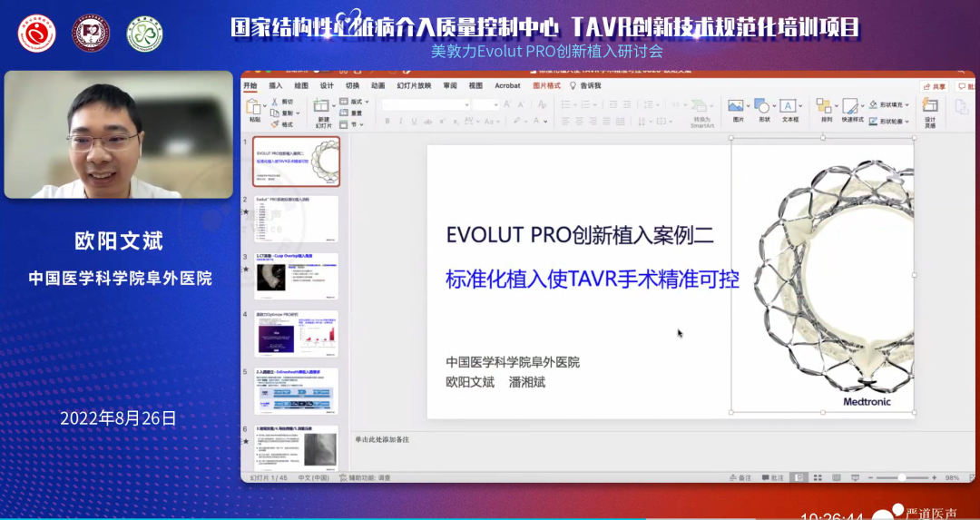
Task: Open the Design (设计) tab
Action: coord(327,85)
